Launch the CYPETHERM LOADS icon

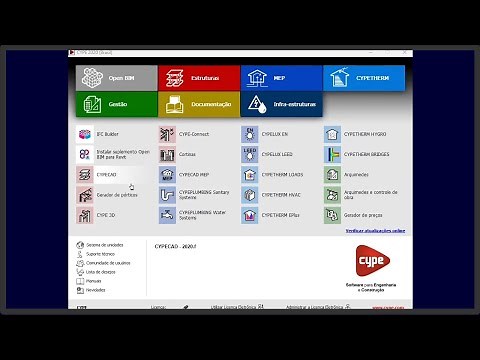point(250,175)
